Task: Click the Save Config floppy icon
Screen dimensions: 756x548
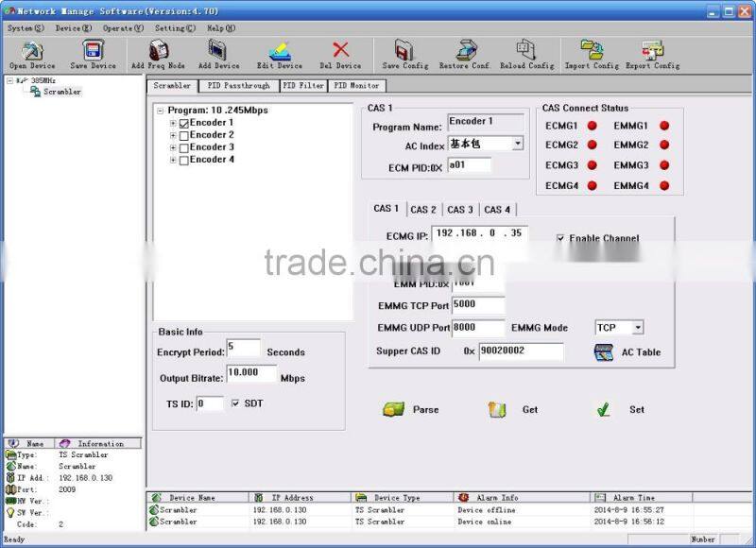Action: pos(404,50)
